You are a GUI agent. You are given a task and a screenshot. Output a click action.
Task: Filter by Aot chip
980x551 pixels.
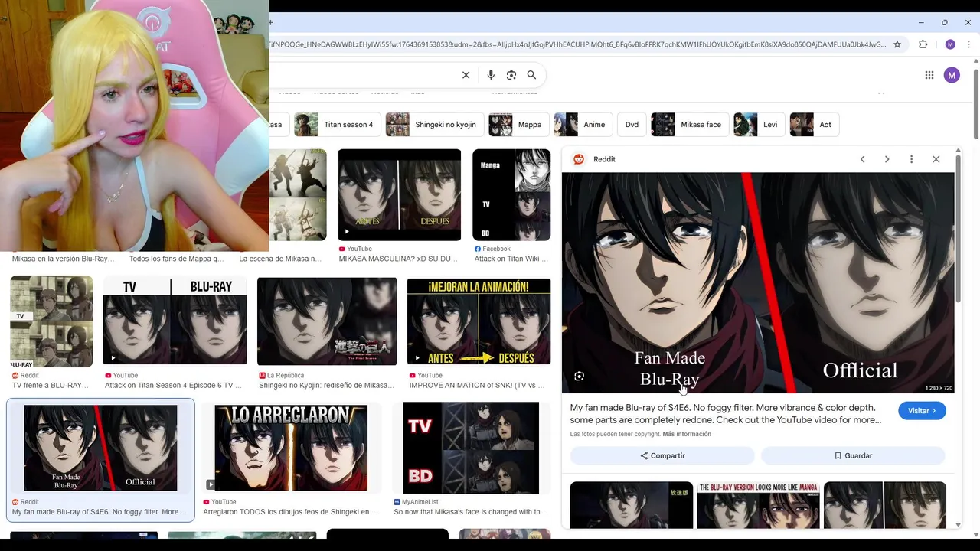coord(815,125)
